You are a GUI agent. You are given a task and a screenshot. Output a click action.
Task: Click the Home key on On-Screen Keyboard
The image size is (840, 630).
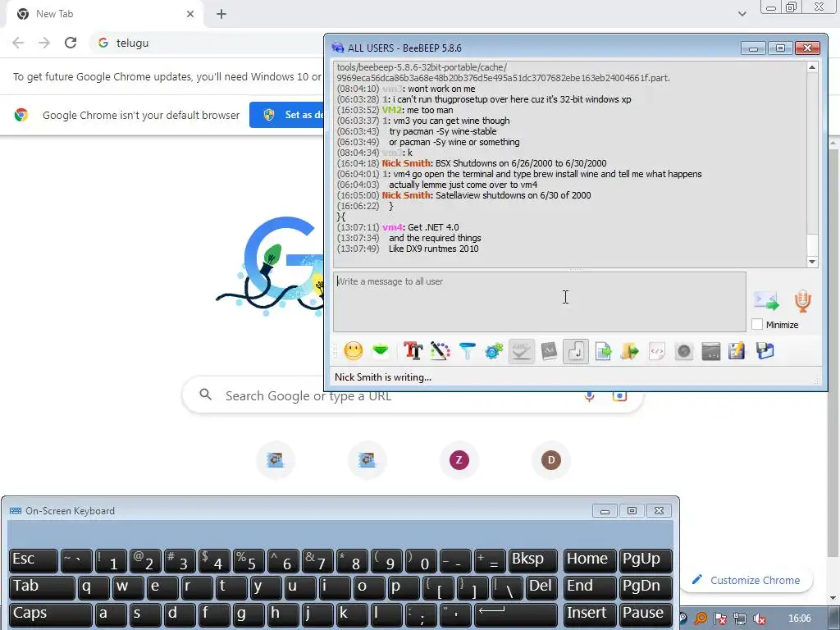coord(589,560)
